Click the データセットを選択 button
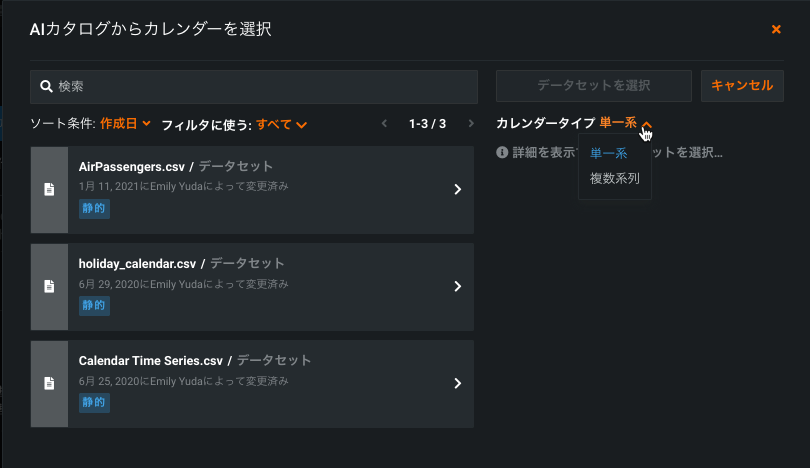810x468 pixels. click(x=593, y=86)
